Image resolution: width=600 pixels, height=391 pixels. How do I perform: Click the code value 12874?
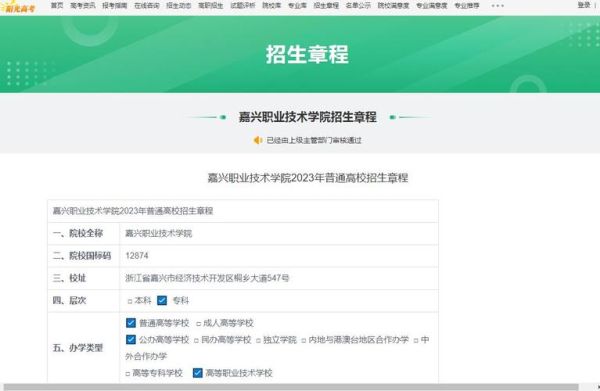(x=137, y=256)
